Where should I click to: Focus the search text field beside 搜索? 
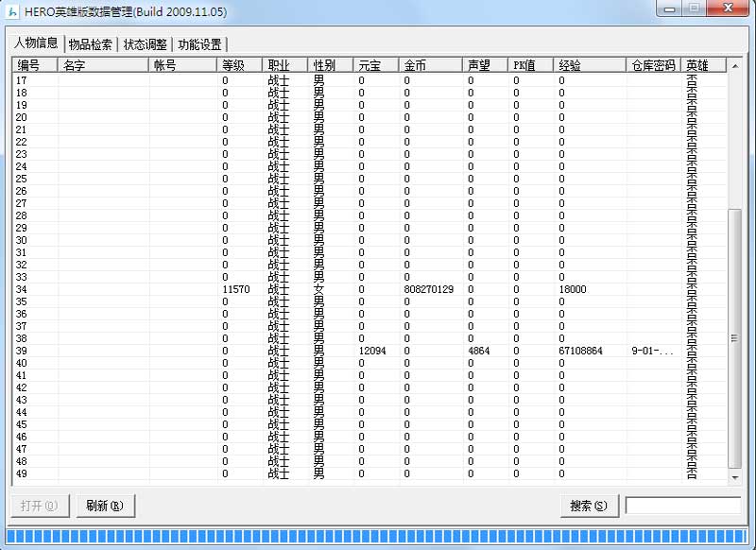click(x=682, y=506)
